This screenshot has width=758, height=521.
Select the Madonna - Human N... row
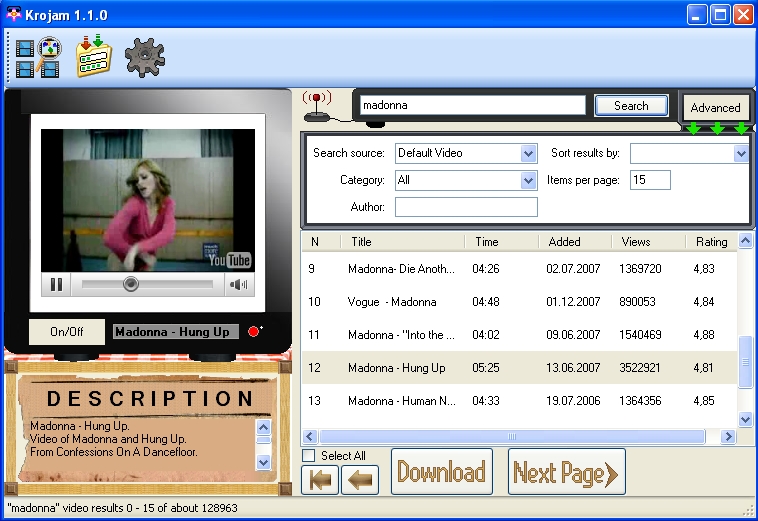click(x=520, y=401)
